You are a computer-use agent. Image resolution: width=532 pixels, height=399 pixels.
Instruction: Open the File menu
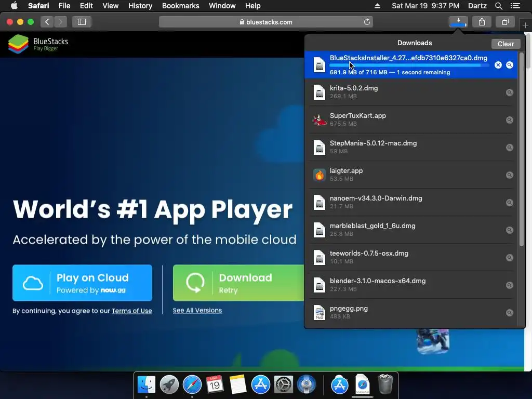(x=64, y=6)
